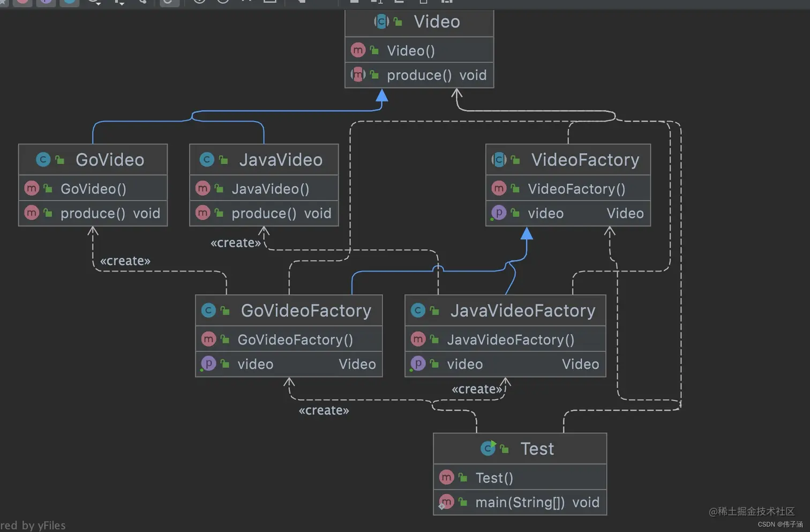Click the method icon of Video() constructor
This screenshot has width=810, height=532.
(x=358, y=50)
